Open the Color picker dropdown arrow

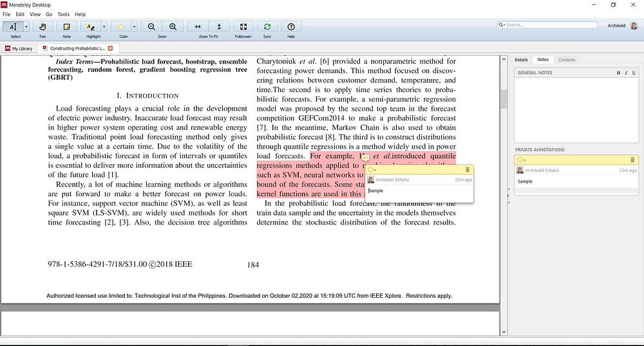pos(134,27)
